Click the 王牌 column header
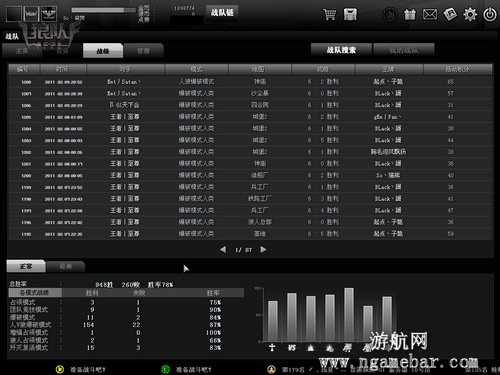Image resolution: width=500 pixels, height=375 pixels. (x=389, y=69)
